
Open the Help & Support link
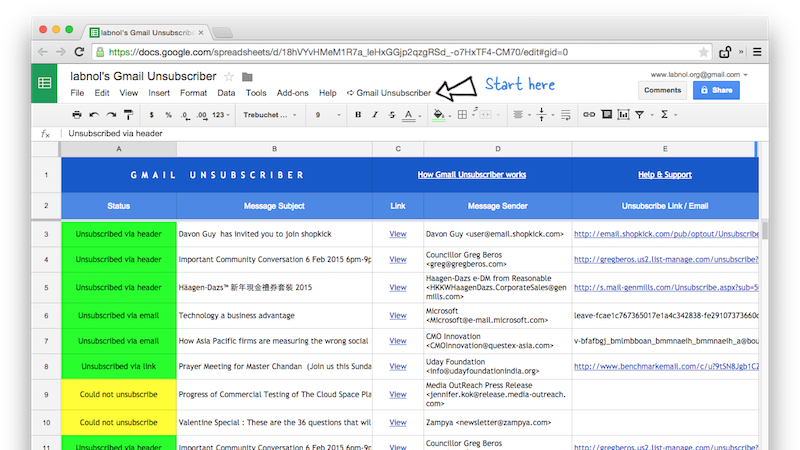665,174
